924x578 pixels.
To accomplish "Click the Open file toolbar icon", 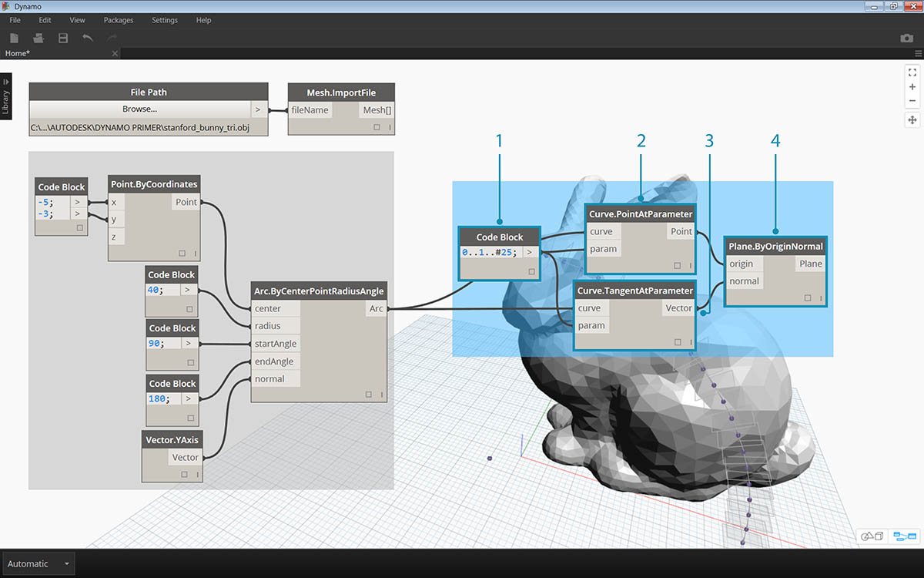I will pyautogui.click(x=38, y=38).
